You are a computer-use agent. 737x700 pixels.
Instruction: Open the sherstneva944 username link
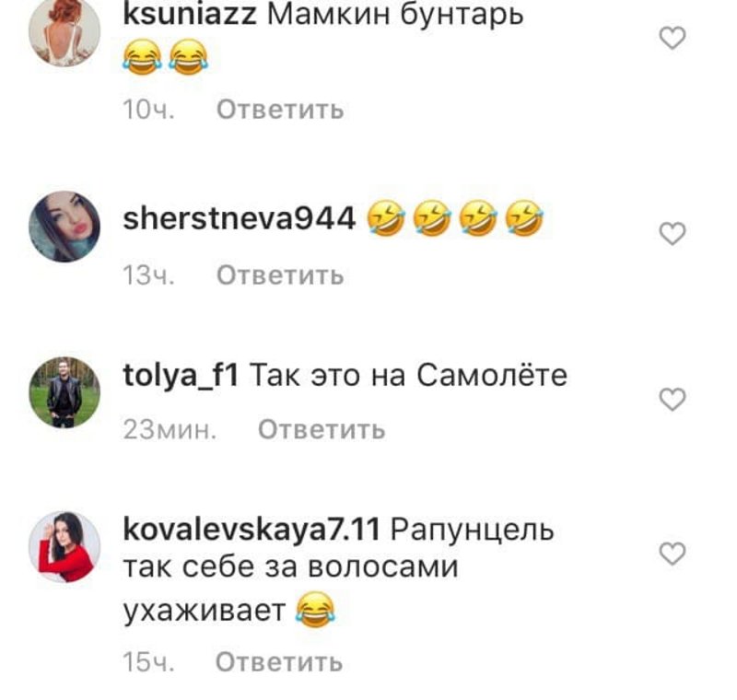239,219
